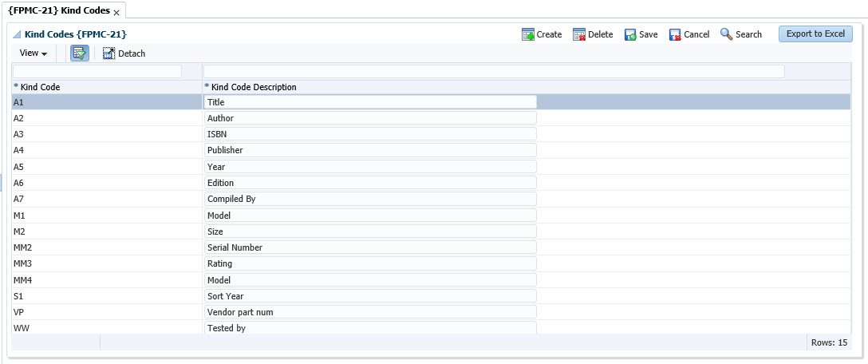Select the row with Kind Code S1
The width and height of the screenshot is (868, 364).
coord(104,296)
